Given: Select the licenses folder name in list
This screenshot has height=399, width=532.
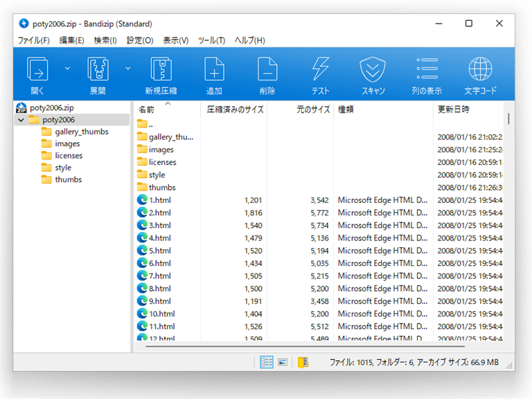Looking at the screenshot, I should click(163, 162).
